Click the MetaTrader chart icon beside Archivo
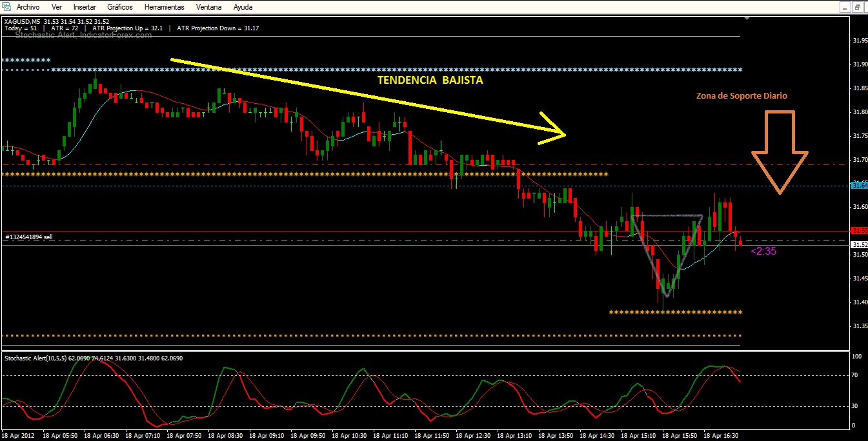 [7, 6]
